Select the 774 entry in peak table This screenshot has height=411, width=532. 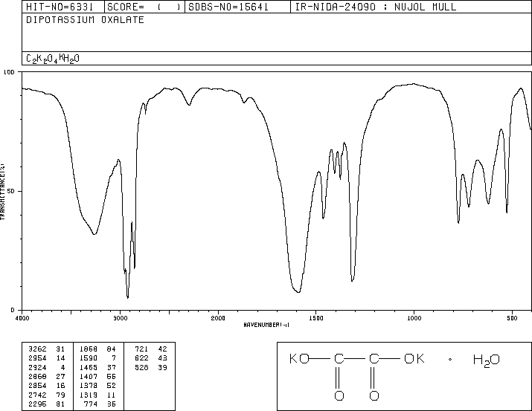(x=99, y=404)
